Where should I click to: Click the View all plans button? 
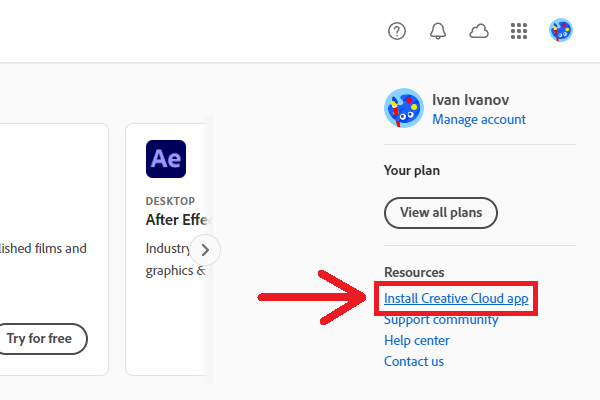click(x=441, y=213)
